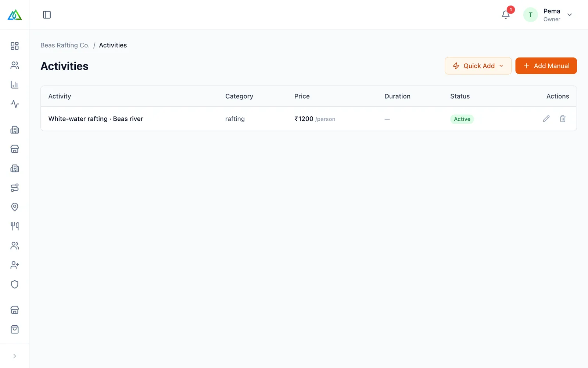This screenshot has height=368, width=588.
Task: Open the shopping bag icon in sidebar
Action: click(x=15, y=329)
